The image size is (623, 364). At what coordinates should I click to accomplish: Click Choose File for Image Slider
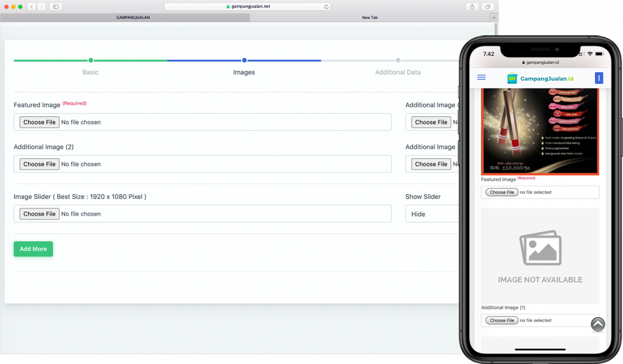tap(40, 214)
